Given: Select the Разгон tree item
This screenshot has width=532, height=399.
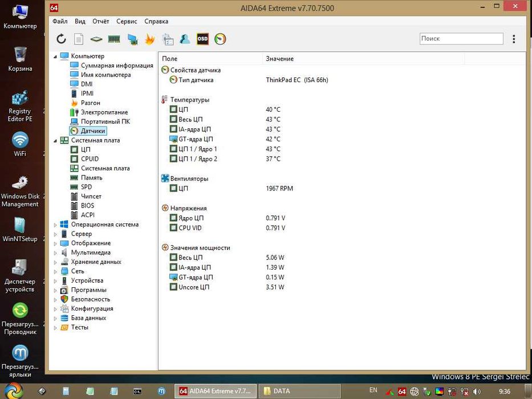Looking at the screenshot, I should click(90, 103).
